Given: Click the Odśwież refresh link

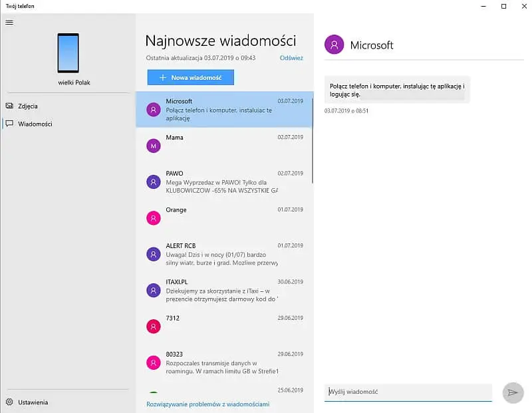Looking at the screenshot, I should click(291, 58).
